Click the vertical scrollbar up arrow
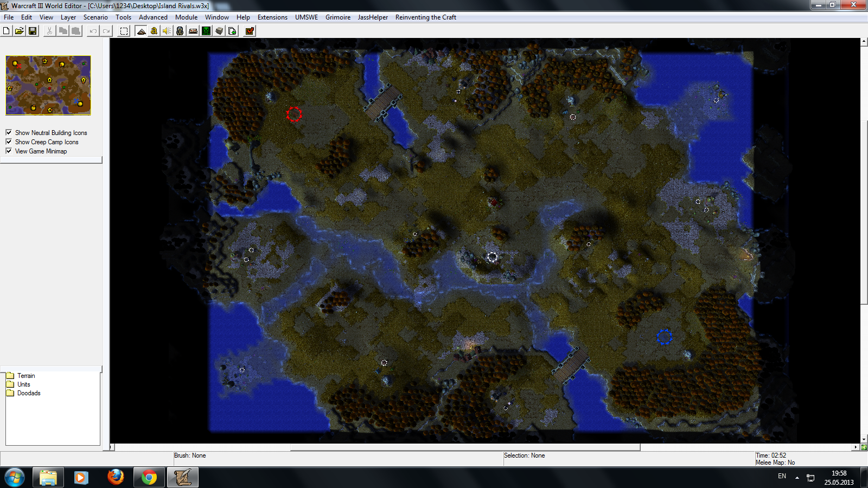Screen dimensions: 868x488 (x=864, y=41)
